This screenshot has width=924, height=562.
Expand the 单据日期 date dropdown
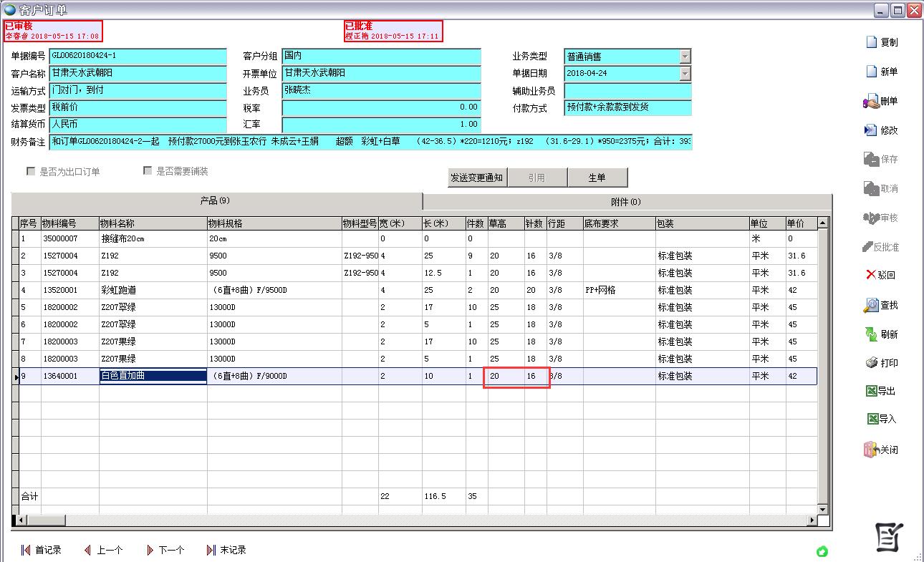[x=686, y=73]
